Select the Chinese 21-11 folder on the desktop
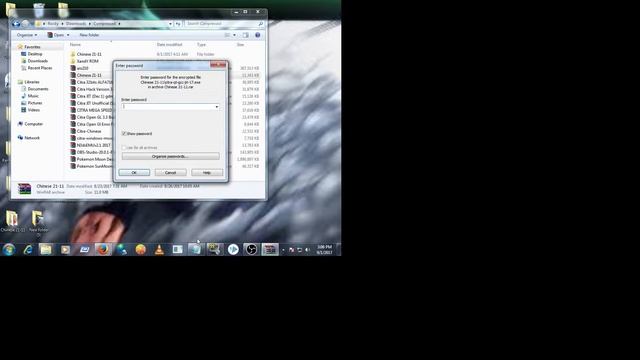640x360 pixels. 12,221
